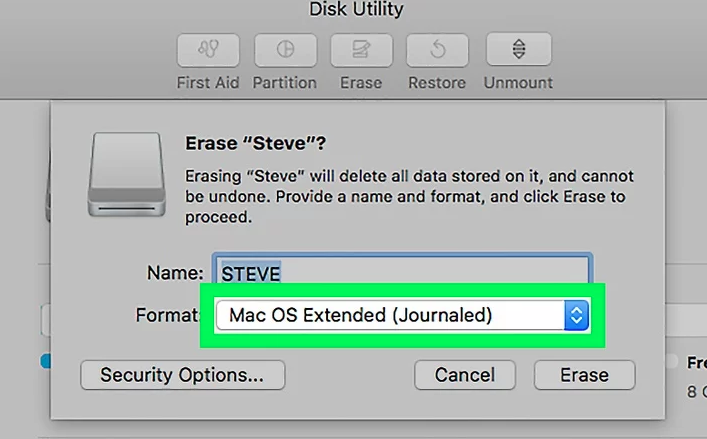Expand the Mac OS Extended (Journaled) menu
This screenshot has height=439, width=707.
tap(402, 315)
